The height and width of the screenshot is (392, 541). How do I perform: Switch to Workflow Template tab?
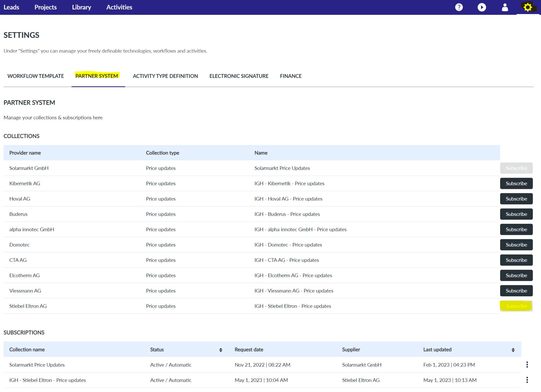tap(36, 76)
